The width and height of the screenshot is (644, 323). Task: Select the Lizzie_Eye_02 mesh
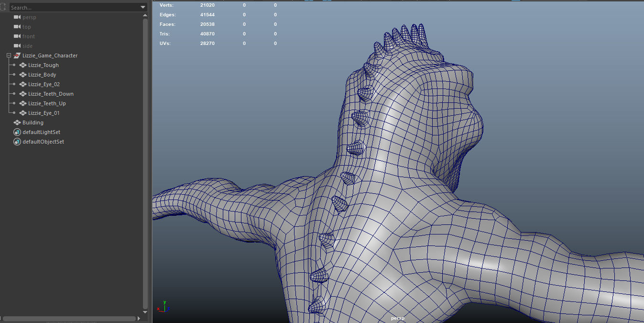point(44,84)
